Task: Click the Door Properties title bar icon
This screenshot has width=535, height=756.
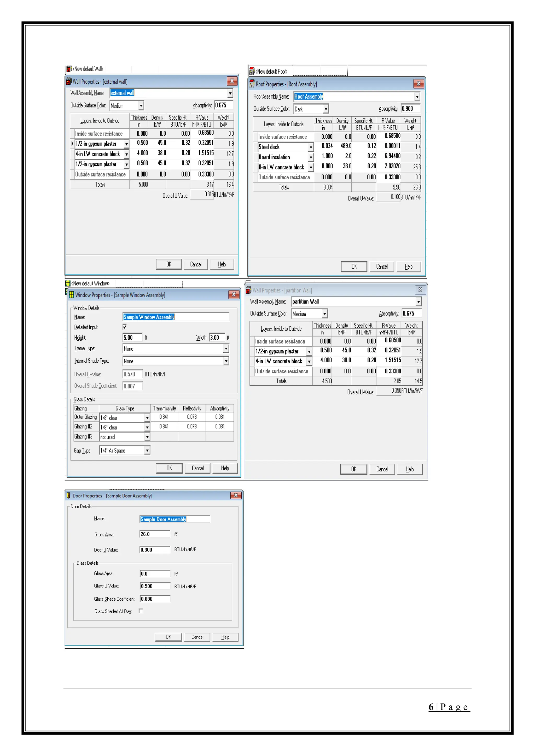Action: (x=68, y=495)
